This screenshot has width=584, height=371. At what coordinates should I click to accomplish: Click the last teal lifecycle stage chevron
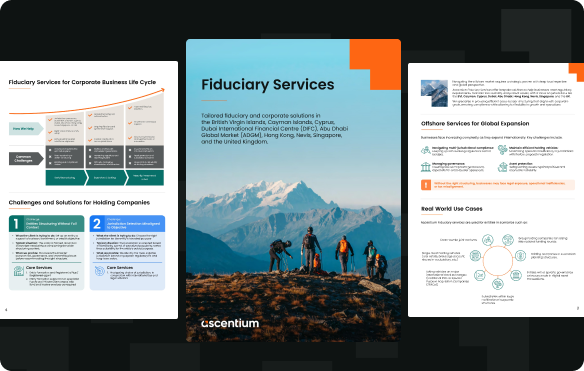145,178
